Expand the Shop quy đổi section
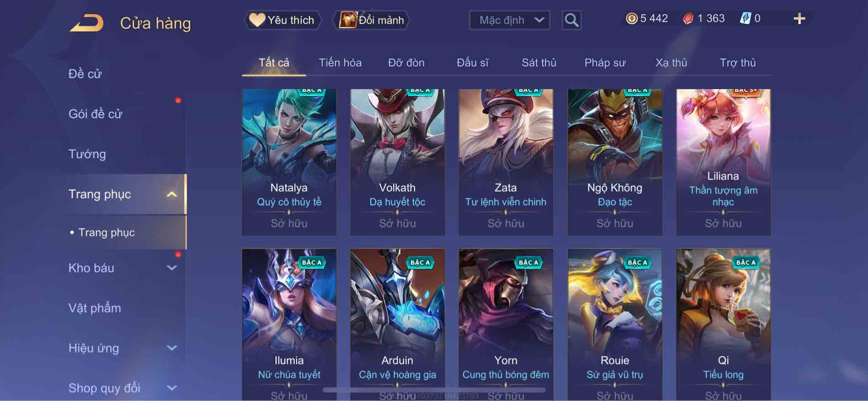 point(171,388)
